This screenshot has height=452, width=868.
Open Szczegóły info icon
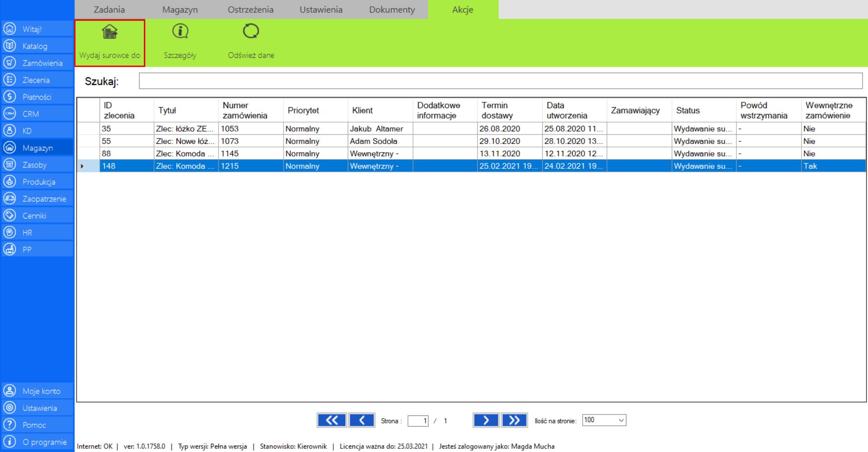point(180,31)
